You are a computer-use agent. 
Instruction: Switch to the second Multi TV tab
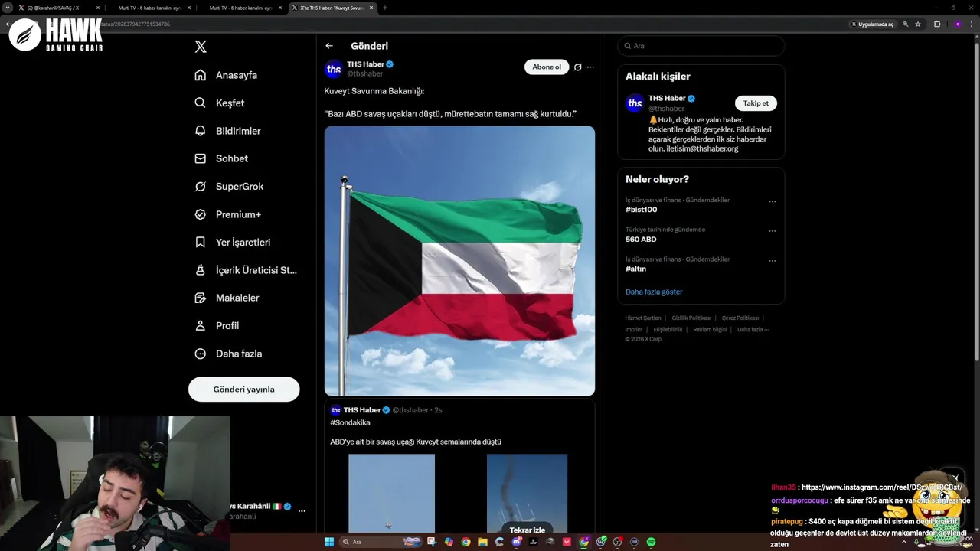[241, 8]
